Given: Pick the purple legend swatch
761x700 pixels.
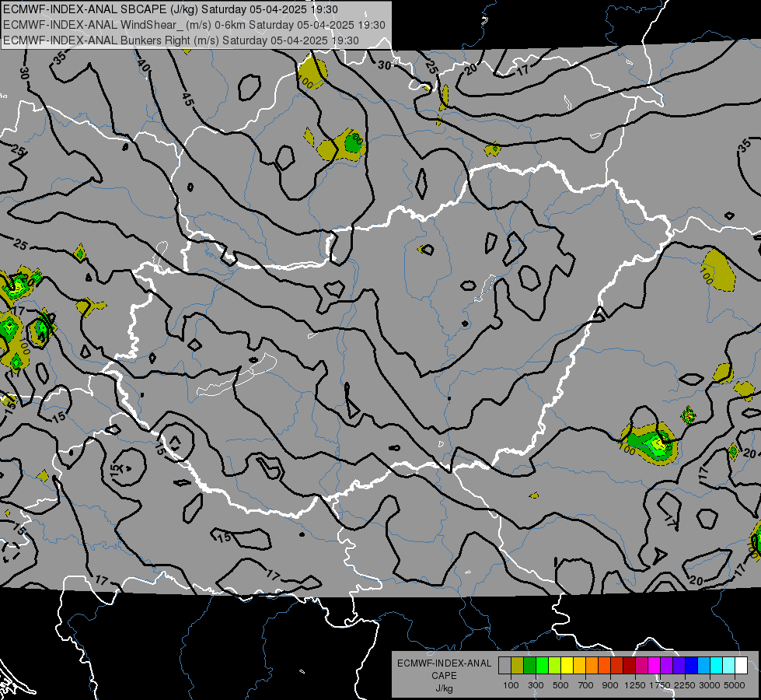Looking at the screenshot, I should 666,665.
